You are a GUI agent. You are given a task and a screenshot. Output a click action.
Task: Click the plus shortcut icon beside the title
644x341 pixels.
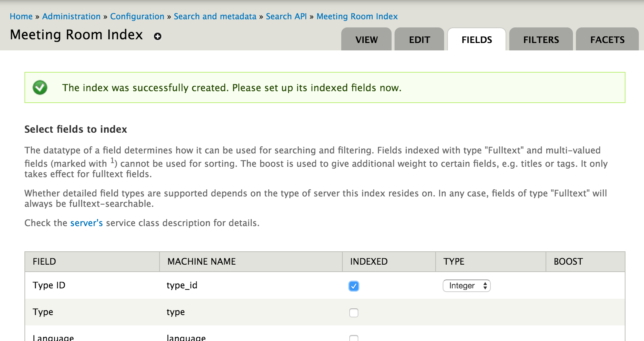(158, 36)
